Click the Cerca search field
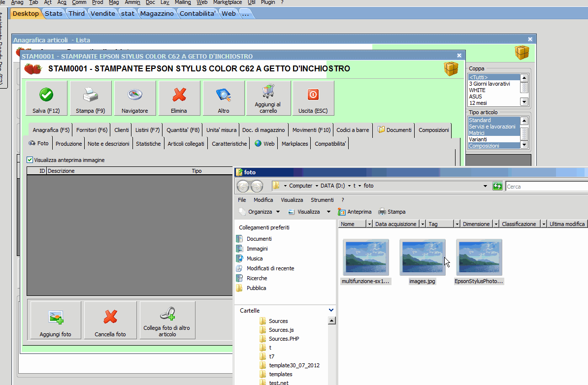588x385 pixels. [x=547, y=186]
